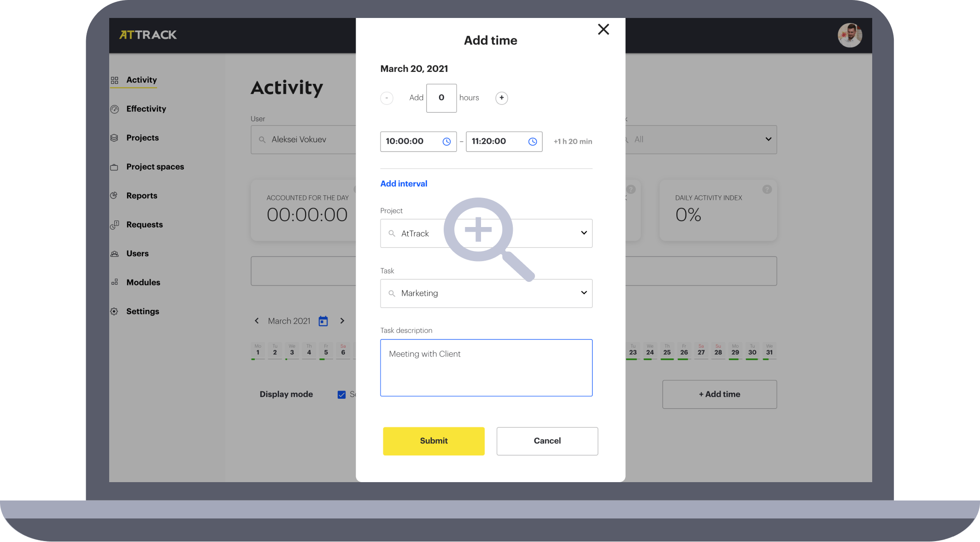Close the Add time dialog

point(603,29)
